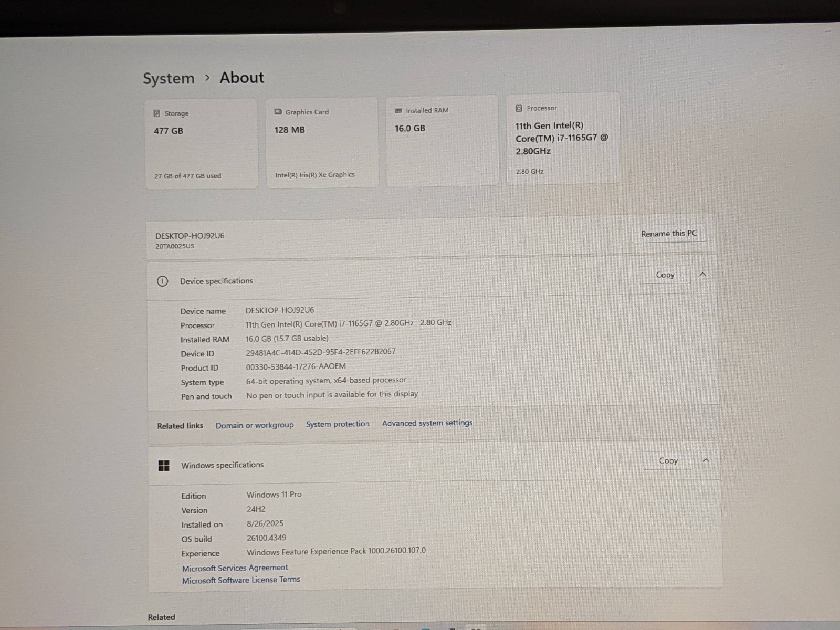Image resolution: width=840 pixels, height=630 pixels.
Task: Collapse the Windows specifications section chevron
Action: click(706, 460)
